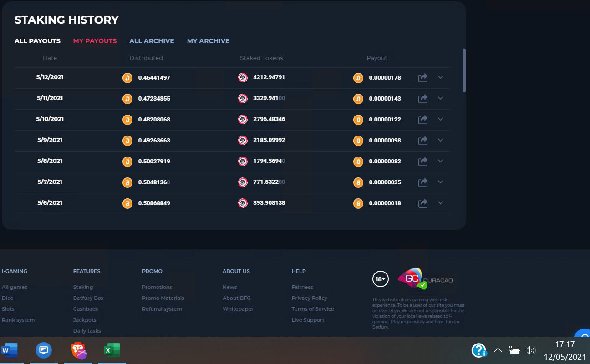This screenshot has width=590, height=364.
Task: Open the About BFG link
Action: 237,298
